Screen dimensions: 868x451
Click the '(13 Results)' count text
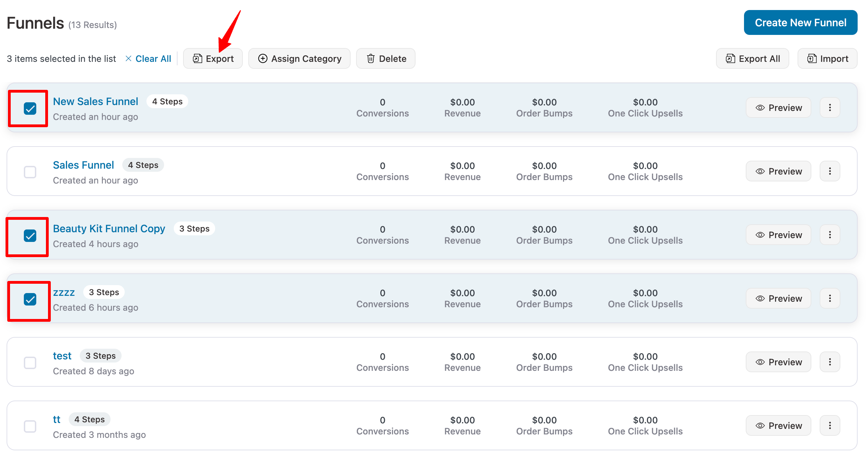[93, 25]
